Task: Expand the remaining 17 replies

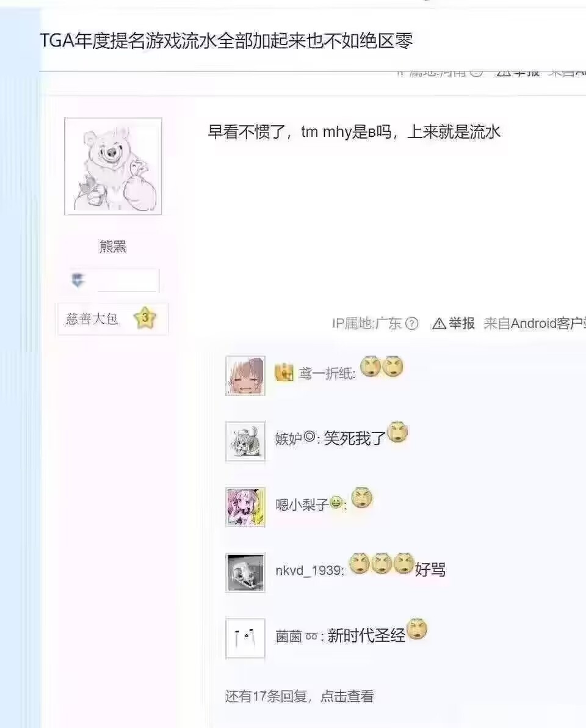Action: click(x=299, y=696)
